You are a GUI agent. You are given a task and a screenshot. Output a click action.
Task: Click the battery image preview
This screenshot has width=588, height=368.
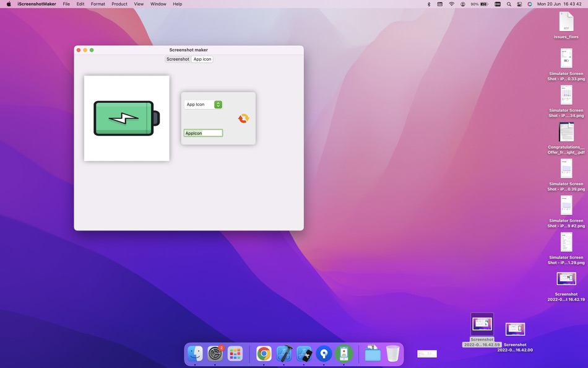(126, 118)
